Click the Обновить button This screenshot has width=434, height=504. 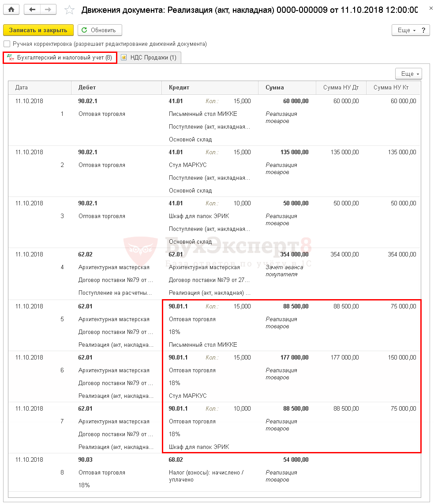100,30
